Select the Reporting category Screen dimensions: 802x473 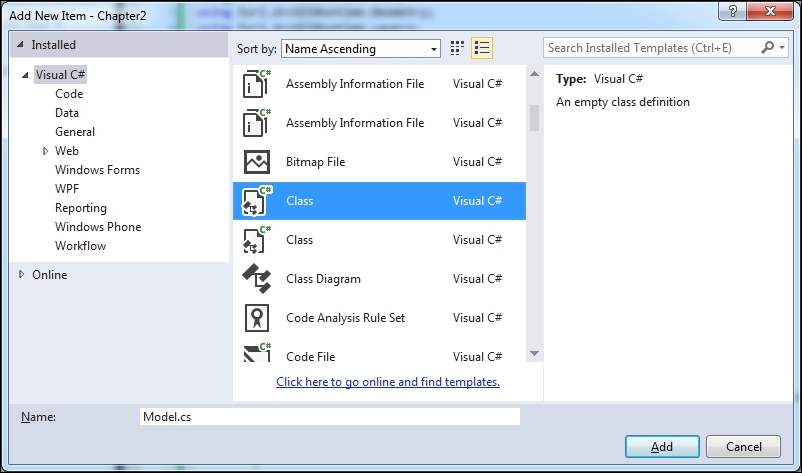pyautogui.click(x=81, y=208)
